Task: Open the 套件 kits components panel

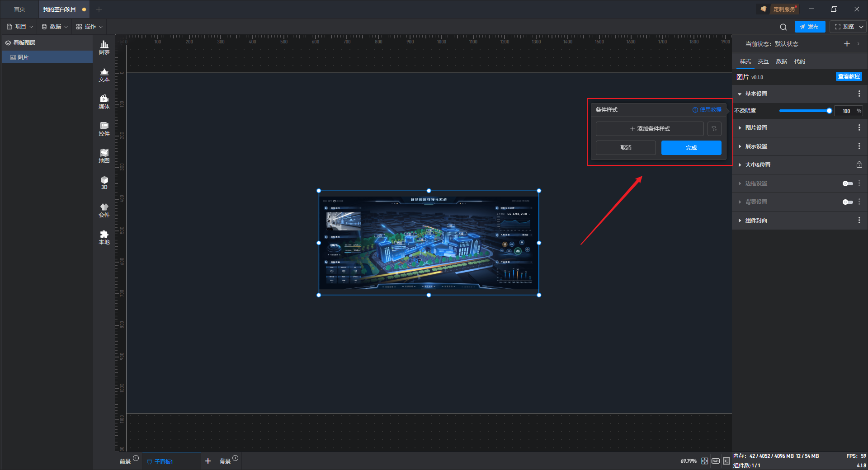Action: tap(104, 210)
